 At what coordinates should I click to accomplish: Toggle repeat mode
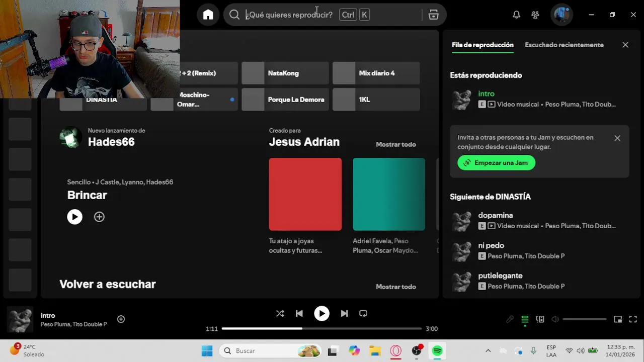point(363,313)
